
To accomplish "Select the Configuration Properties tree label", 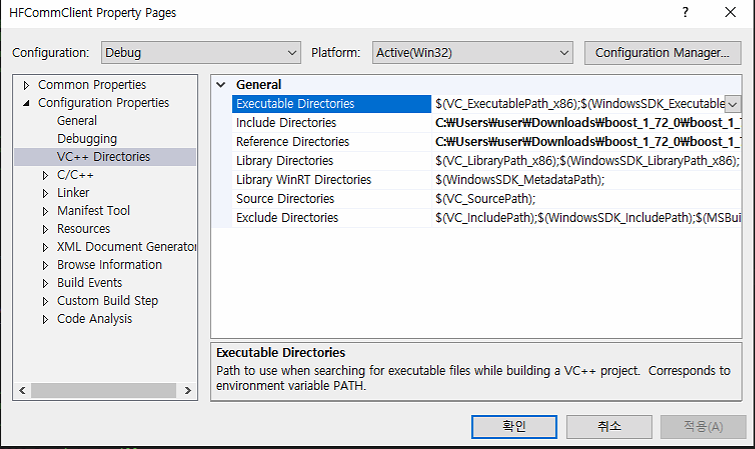I will coord(104,103).
